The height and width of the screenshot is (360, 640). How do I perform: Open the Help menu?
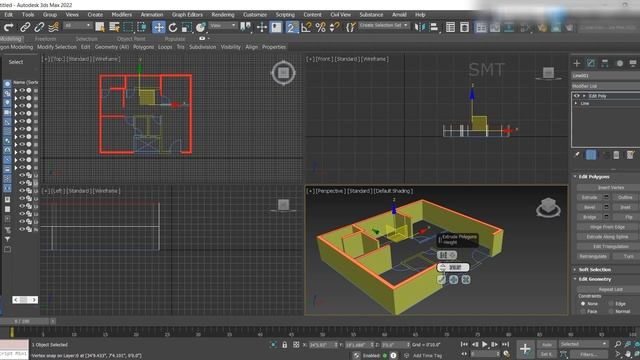[x=420, y=15]
